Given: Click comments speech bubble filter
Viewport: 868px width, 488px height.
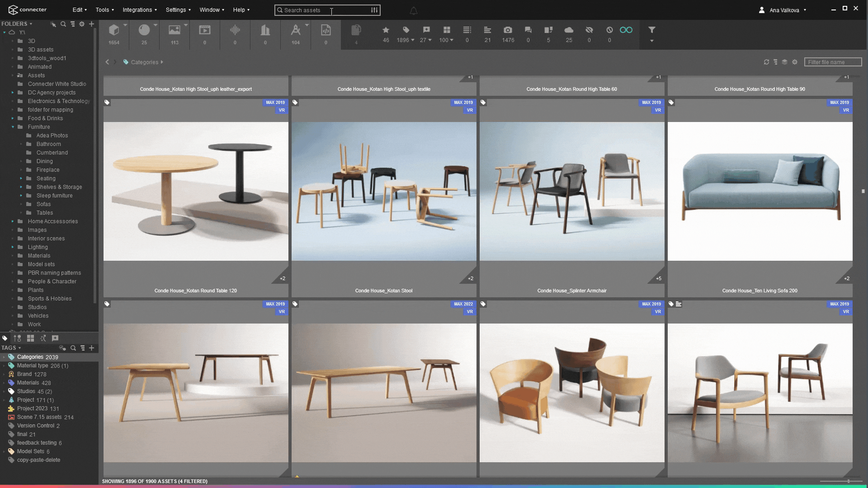Looking at the screenshot, I should pyautogui.click(x=528, y=30).
